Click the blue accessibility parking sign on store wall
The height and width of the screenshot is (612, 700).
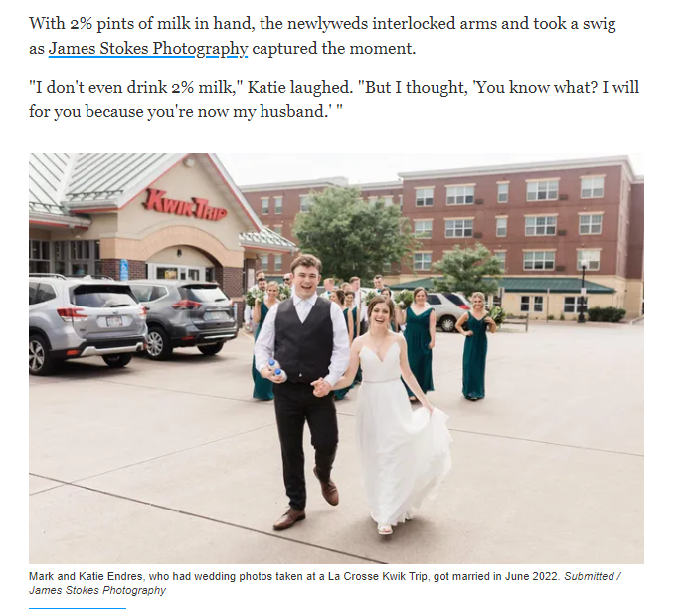point(124,270)
